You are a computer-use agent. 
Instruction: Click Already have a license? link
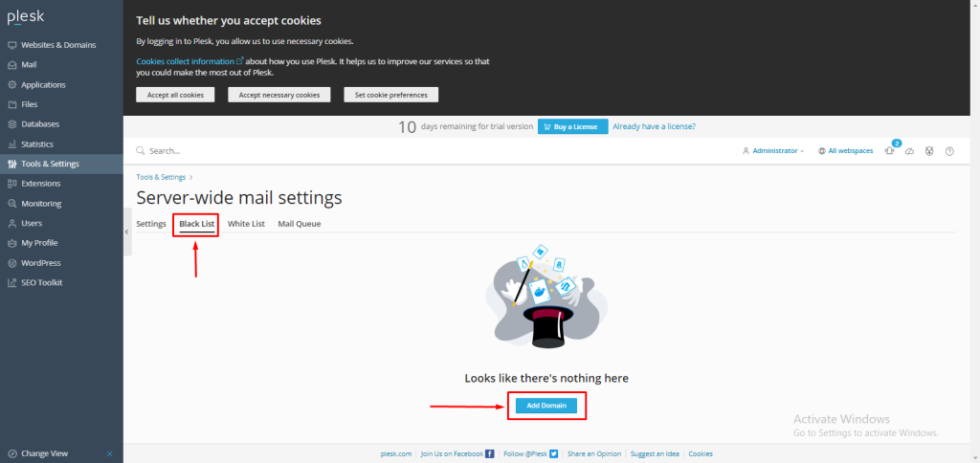coord(654,126)
